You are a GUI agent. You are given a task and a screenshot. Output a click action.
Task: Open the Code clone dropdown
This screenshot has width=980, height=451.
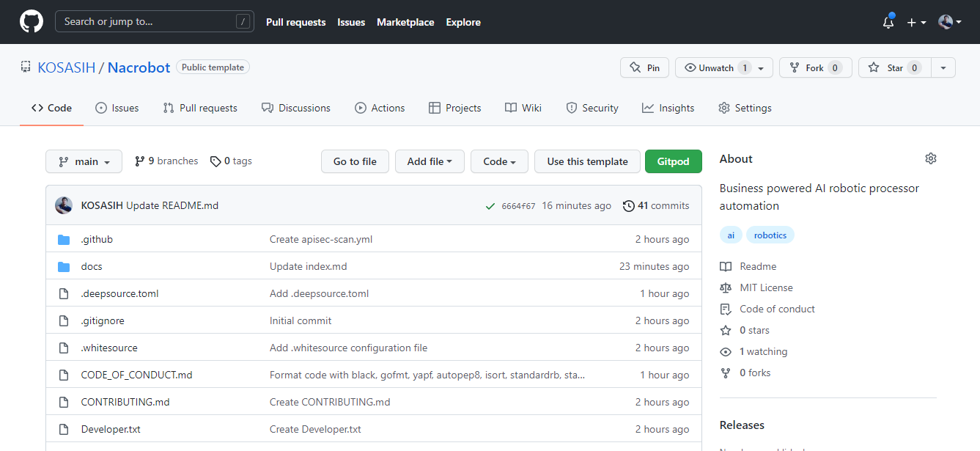click(x=500, y=161)
